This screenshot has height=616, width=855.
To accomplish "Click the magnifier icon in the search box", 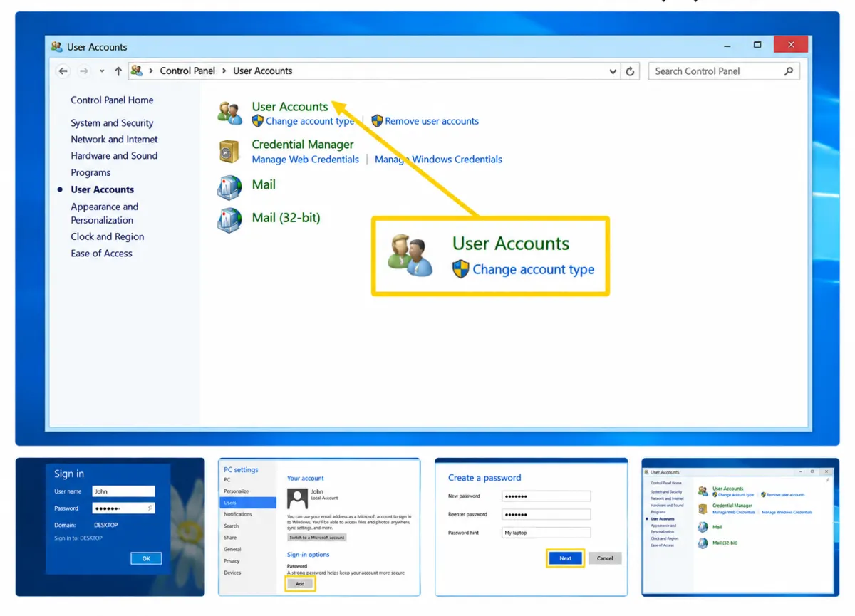I will pyautogui.click(x=788, y=71).
